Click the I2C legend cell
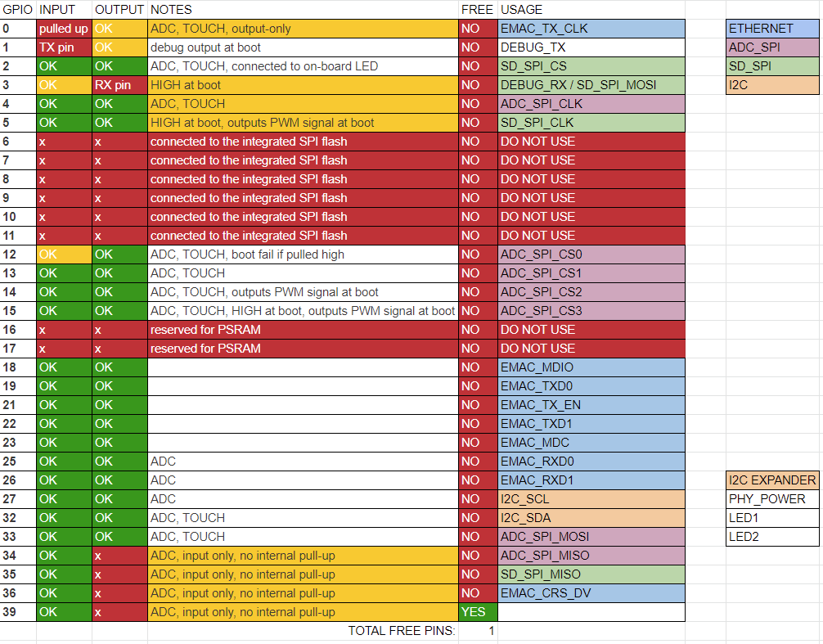 pos(772,85)
